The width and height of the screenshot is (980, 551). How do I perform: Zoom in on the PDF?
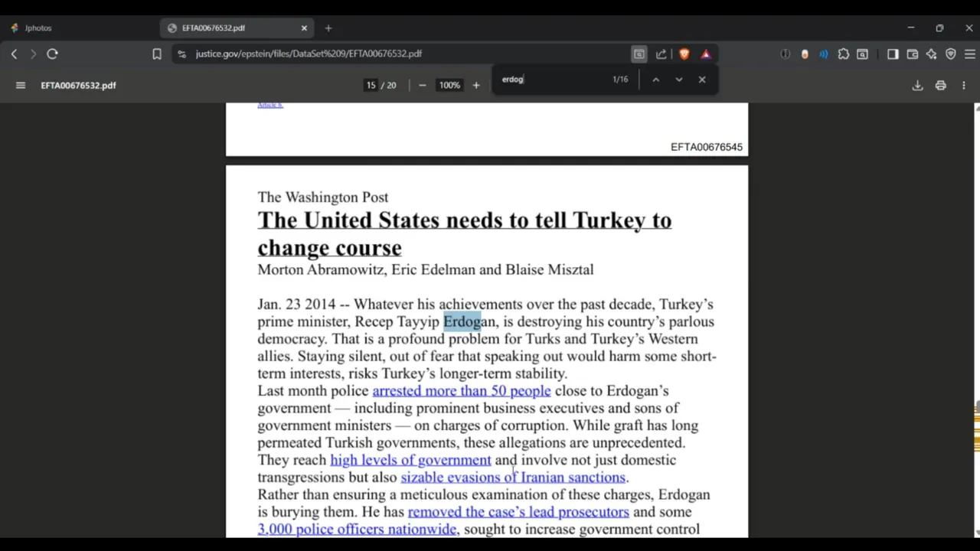pyautogui.click(x=476, y=85)
